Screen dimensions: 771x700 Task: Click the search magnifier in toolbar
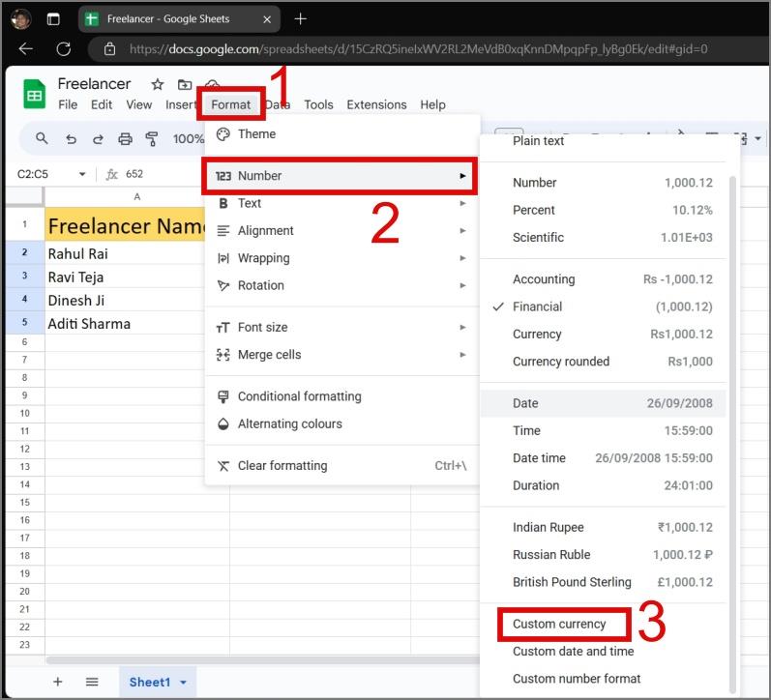coord(42,138)
